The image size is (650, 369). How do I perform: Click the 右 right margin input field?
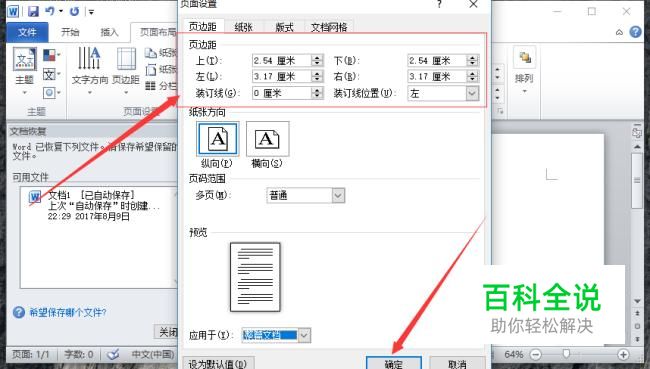(x=437, y=76)
